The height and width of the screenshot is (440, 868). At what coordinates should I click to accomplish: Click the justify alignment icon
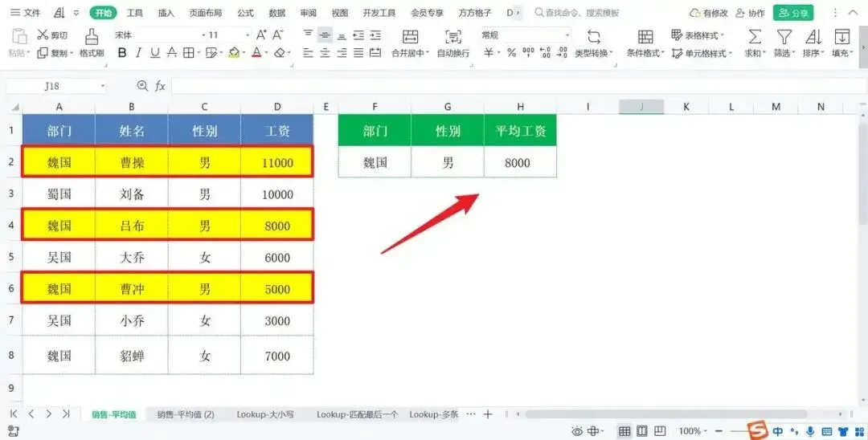(358, 52)
